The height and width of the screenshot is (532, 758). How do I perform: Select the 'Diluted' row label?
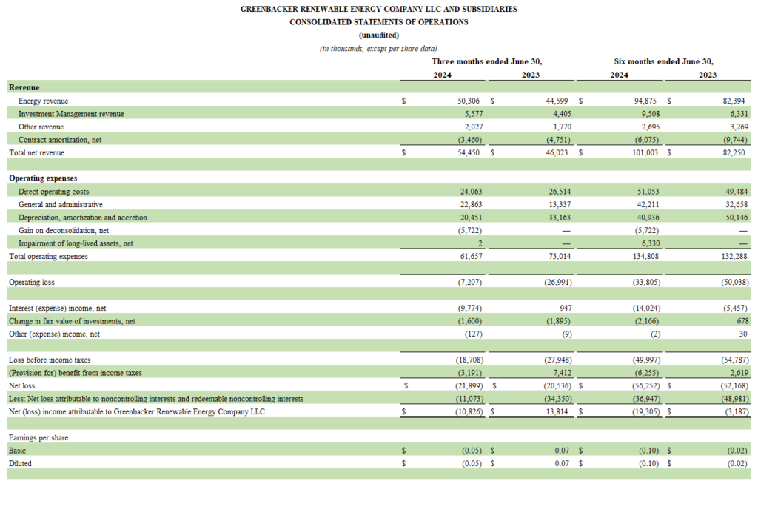pos(20,464)
